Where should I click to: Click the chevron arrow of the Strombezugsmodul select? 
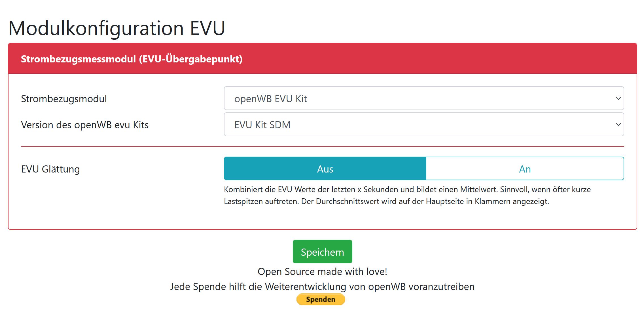click(x=618, y=98)
